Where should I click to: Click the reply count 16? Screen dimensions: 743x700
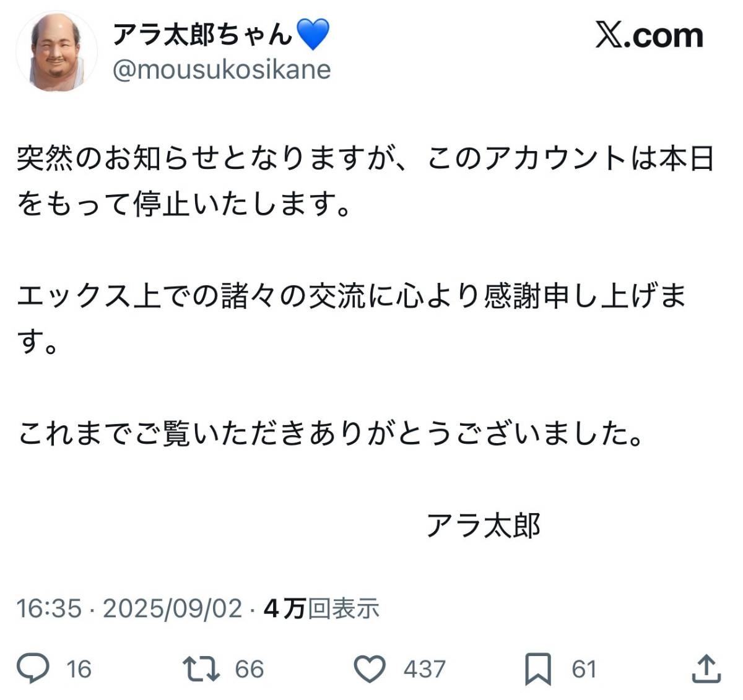[79, 669]
